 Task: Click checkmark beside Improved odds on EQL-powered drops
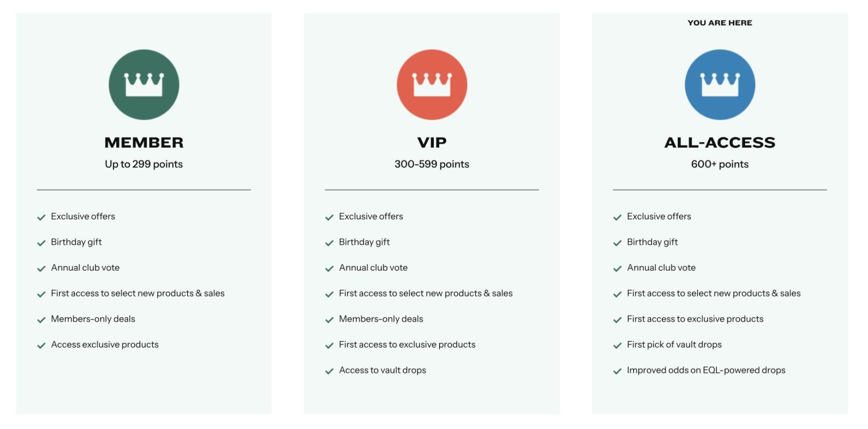tap(617, 371)
